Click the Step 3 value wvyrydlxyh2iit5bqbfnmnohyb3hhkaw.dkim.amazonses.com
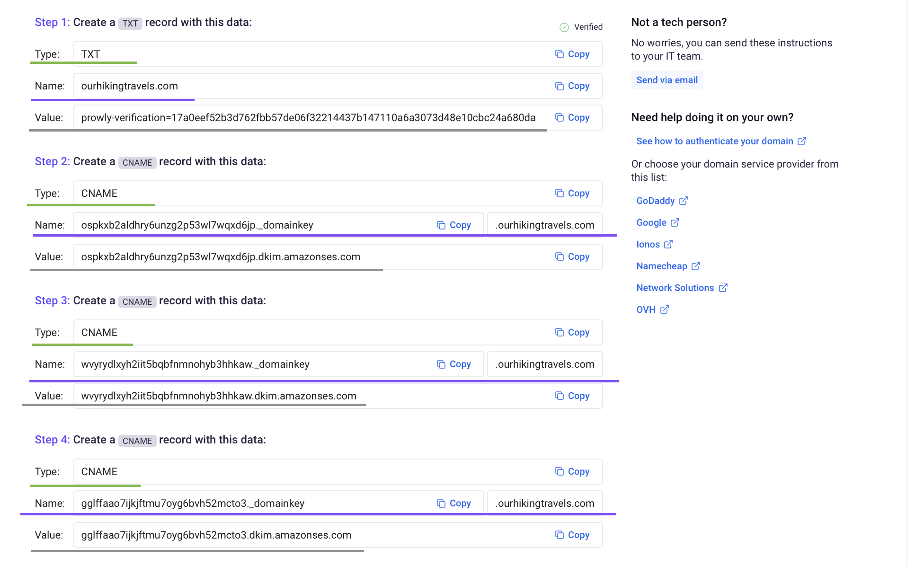Viewport: 924px width, 566px height. 219,396
